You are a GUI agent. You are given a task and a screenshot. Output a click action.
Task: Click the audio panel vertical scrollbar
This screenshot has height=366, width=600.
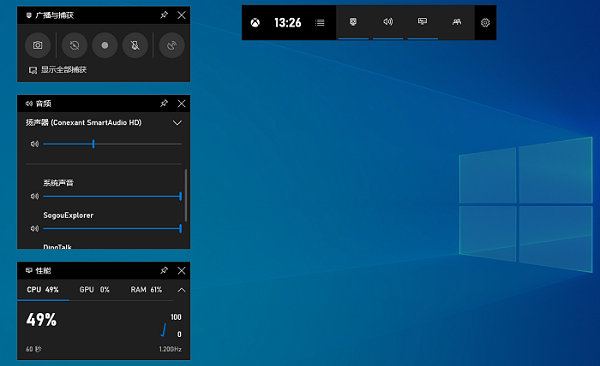click(186, 195)
